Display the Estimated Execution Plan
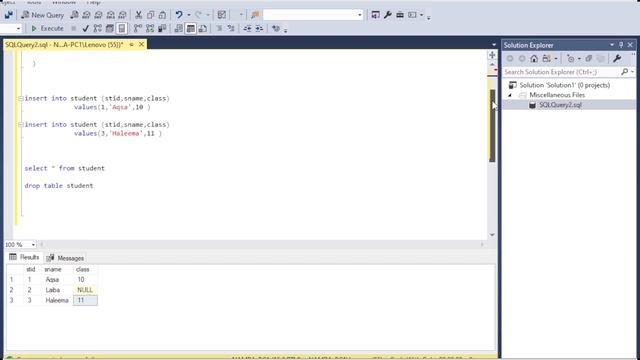Screen dimensions: 640x360 coord(98,28)
